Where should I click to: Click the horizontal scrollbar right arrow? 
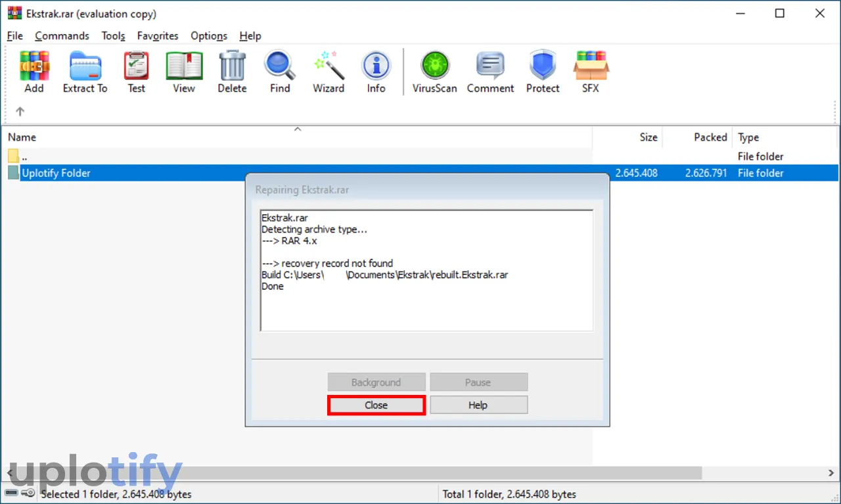pyautogui.click(x=832, y=473)
